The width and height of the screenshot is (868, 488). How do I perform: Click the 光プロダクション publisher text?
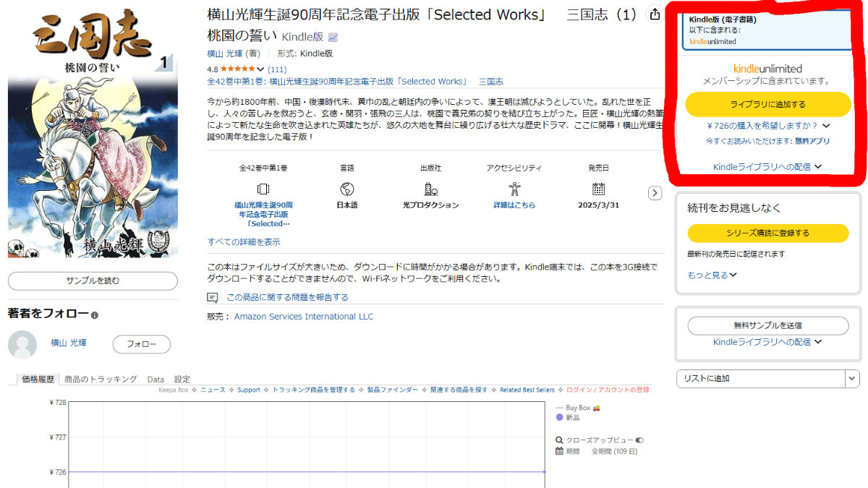point(430,205)
